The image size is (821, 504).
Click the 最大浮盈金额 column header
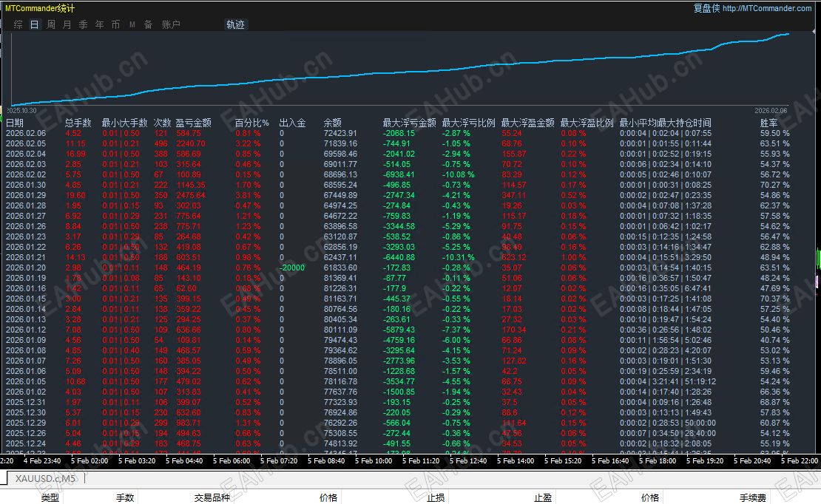coord(528,123)
